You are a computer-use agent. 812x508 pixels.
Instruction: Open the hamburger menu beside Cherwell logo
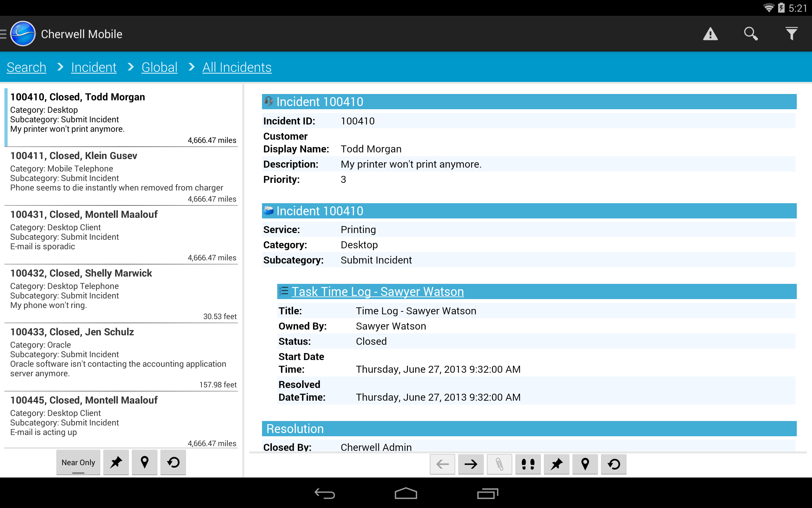click(x=3, y=34)
